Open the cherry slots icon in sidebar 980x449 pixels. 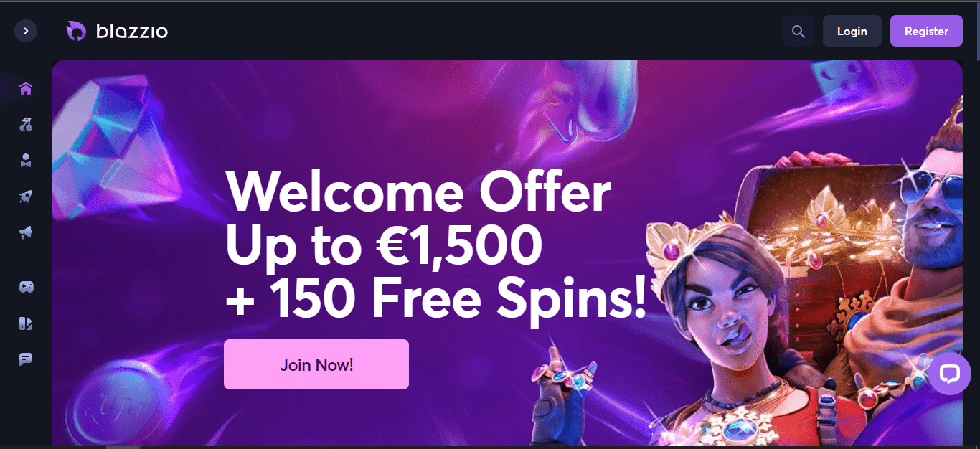pos(26,125)
